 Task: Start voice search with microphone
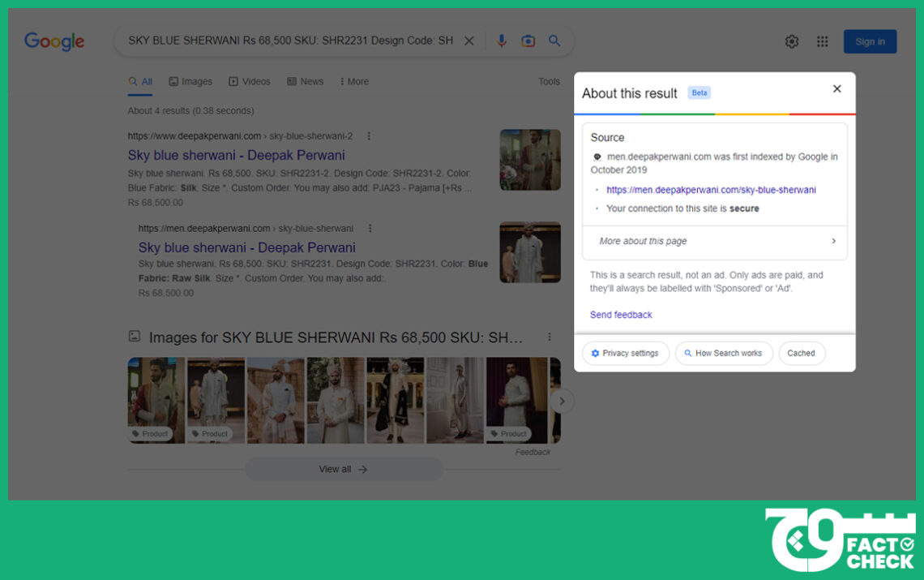tap(502, 41)
